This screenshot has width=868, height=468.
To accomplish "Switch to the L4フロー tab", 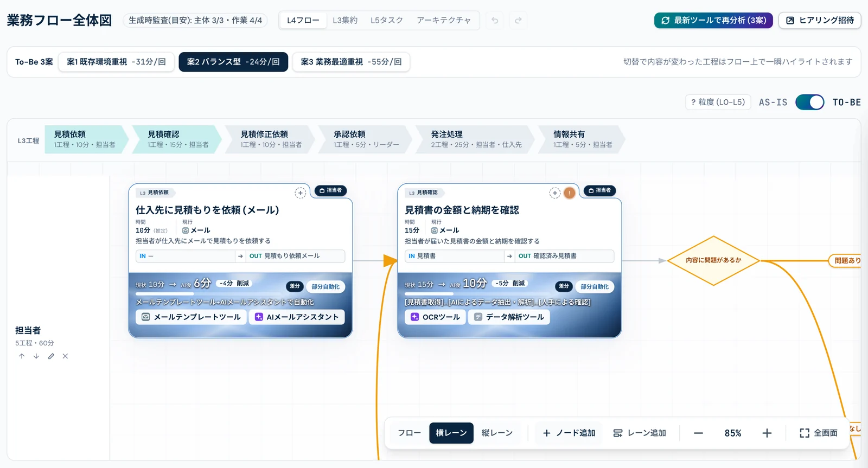I will [303, 21].
